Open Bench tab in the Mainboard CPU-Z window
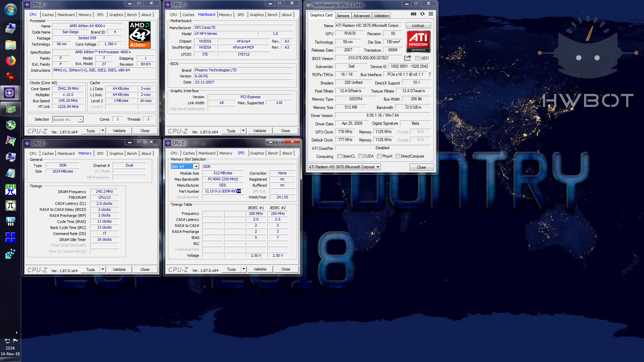644x362 pixels. (272, 15)
